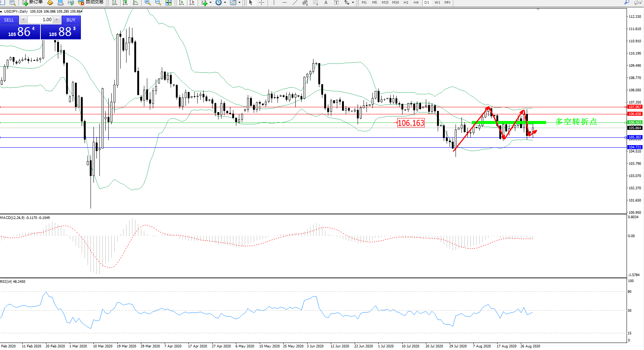Toggle the chart shift button
The width and height of the screenshot is (644, 350).
pyautogui.click(x=192, y=3)
